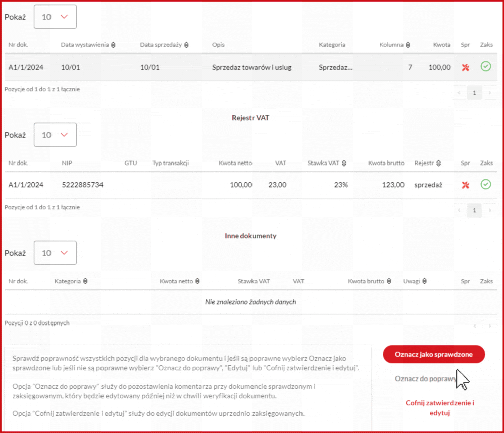Sort Rejestr VAT by Stawka VAT
Image resolution: width=504 pixels, height=433 pixels.
click(327, 163)
